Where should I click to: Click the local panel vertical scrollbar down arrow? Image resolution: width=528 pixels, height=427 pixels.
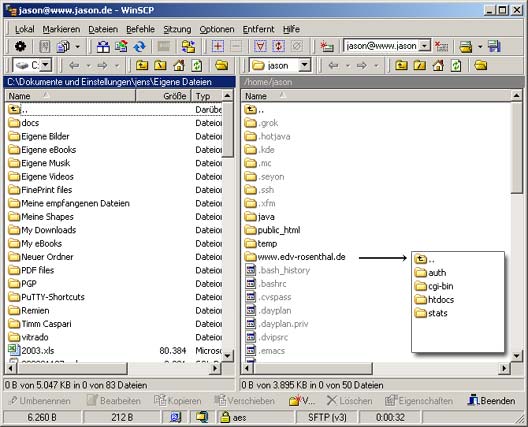tap(228, 356)
